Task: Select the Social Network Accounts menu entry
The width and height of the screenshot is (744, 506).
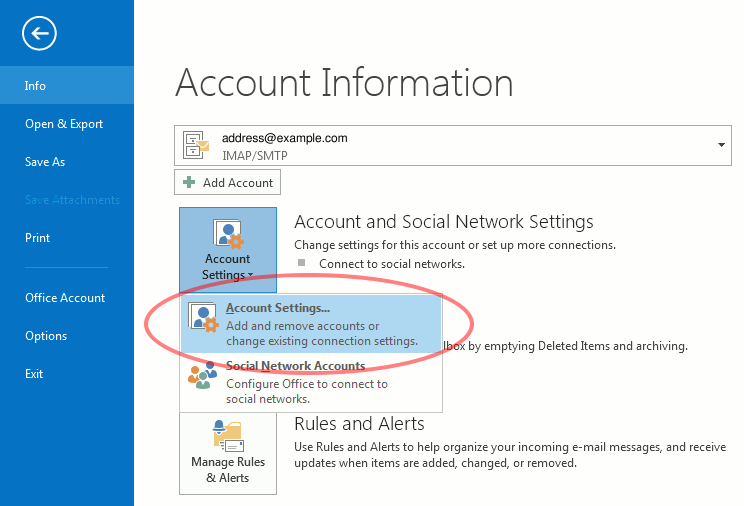Action: pyautogui.click(x=295, y=366)
